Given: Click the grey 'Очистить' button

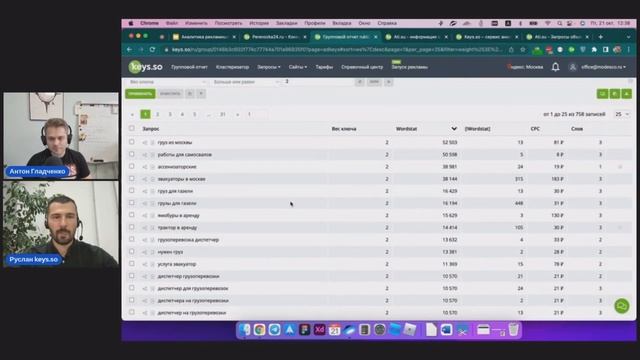Looking at the screenshot, I should click(x=170, y=94).
